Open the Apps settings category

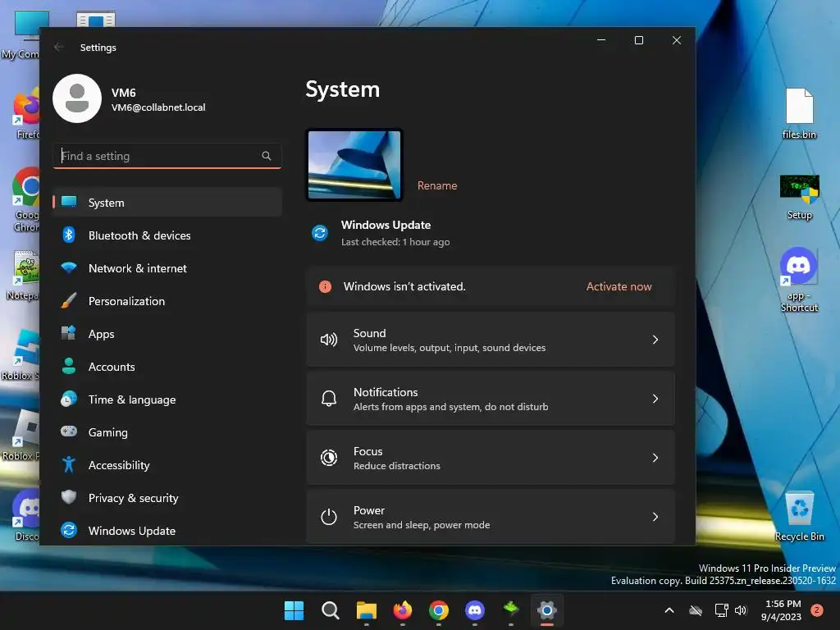(167, 334)
